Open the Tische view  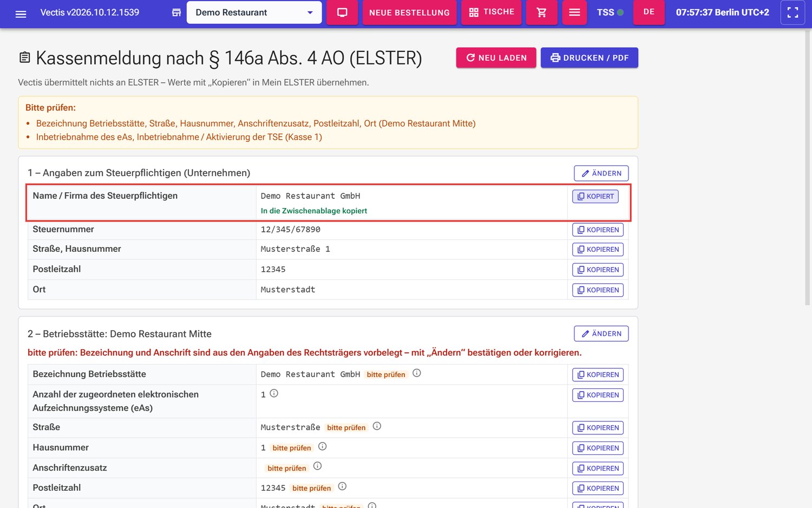pos(492,12)
